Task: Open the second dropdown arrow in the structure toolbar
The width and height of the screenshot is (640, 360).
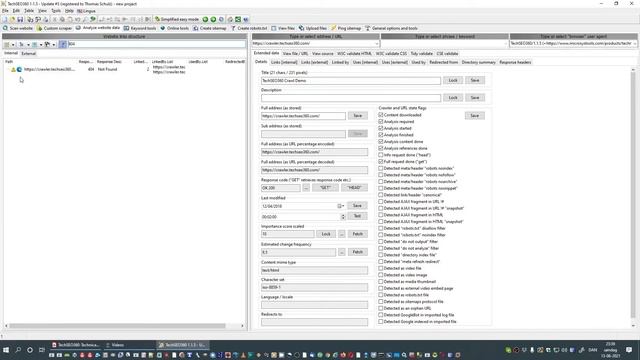Action: (x=28, y=44)
